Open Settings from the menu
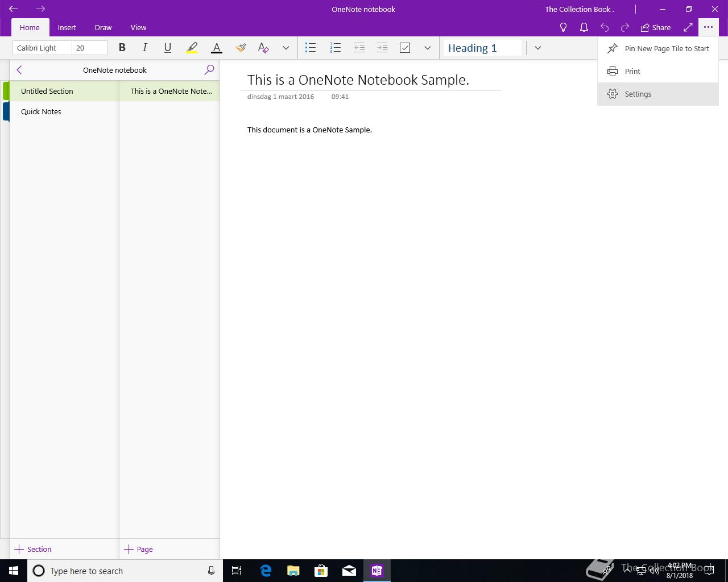This screenshot has height=582, width=728. pyautogui.click(x=658, y=94)
